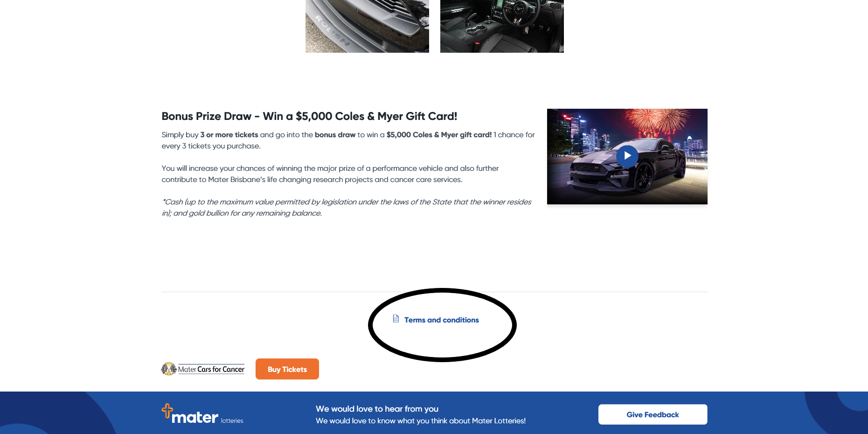Click the paragraph about increasing your chances of winning
The image size is (868, 434).
tap(330, 174)
